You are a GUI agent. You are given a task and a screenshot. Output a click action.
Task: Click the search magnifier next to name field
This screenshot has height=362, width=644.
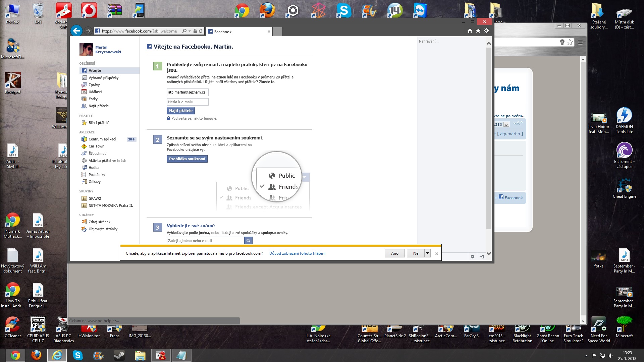pyautogui.click(x=248, y=241)
